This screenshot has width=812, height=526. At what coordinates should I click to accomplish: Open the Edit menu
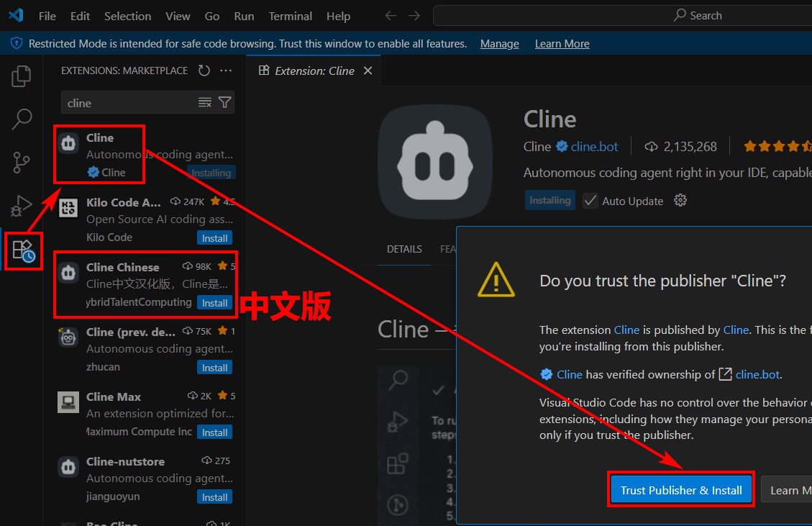81,16
